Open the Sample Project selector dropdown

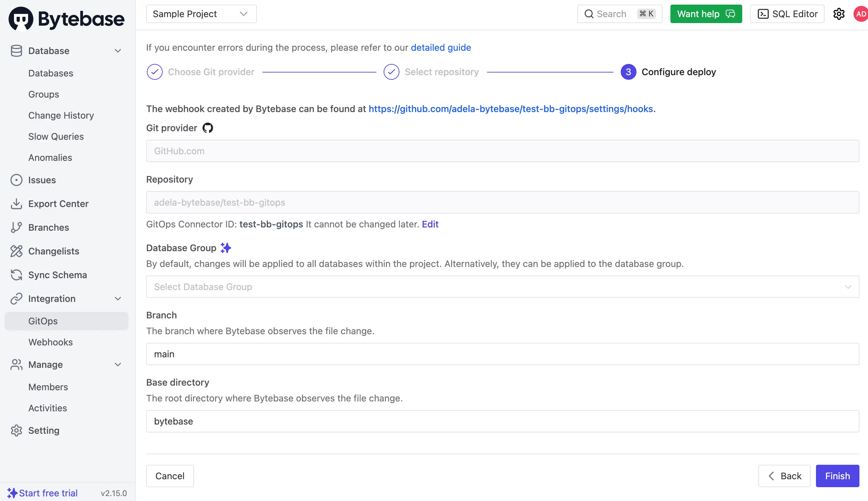[202, 14]
